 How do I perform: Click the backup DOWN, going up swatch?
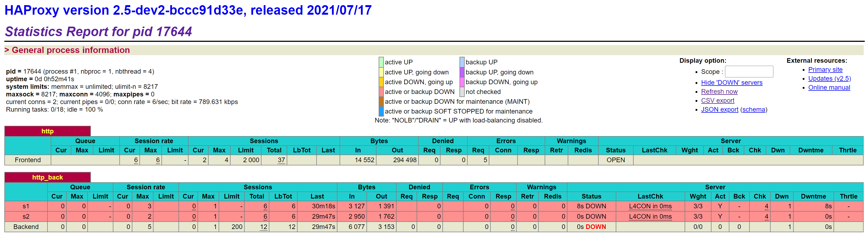462,82
